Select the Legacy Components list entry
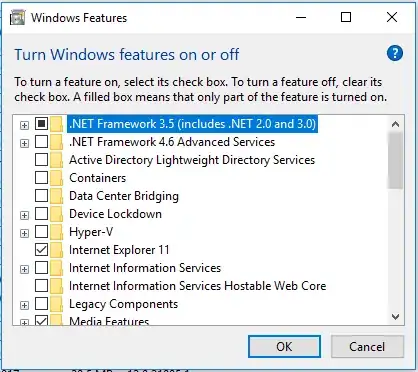Image resolution: width=418 pixels, height=372 pixels. tap(123, 304)
